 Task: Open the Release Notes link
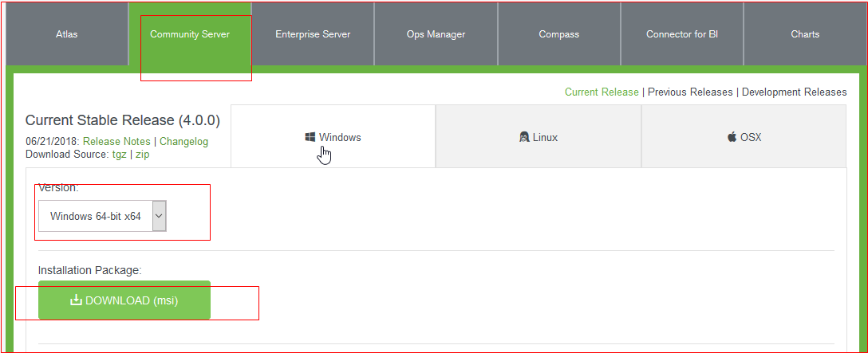[x=116, y=142]
